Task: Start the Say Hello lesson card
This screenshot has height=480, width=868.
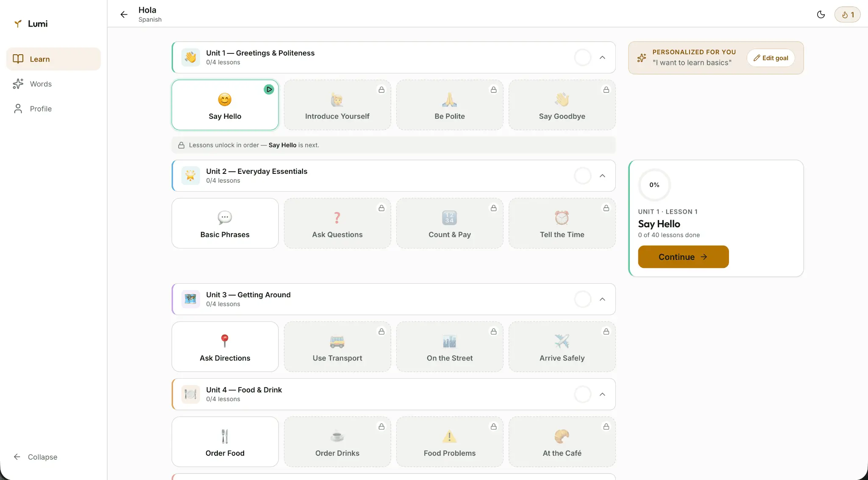Action: pyautogui.click(x=225, y=105)
